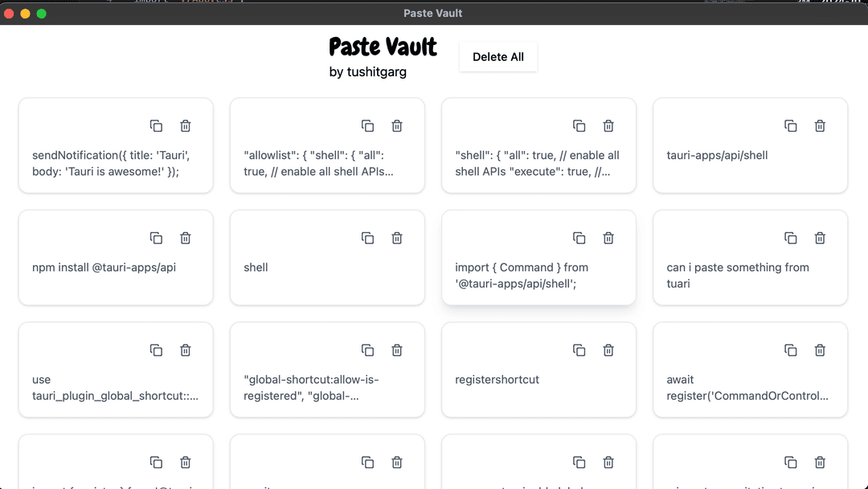Screen dimensions: 868x489
Task: Delete the sendNotification paste card
Action: (x=186, y=126)
